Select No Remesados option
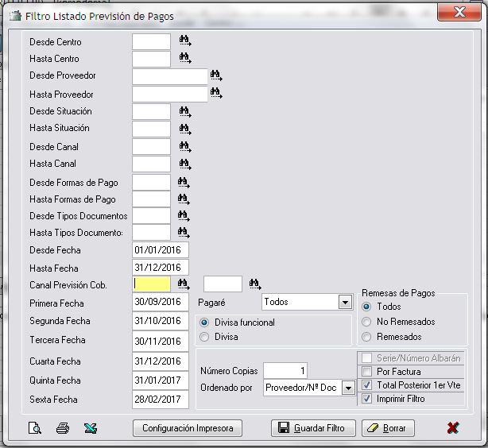The width and height of the screenshot is (488, 448). (366, 322)
